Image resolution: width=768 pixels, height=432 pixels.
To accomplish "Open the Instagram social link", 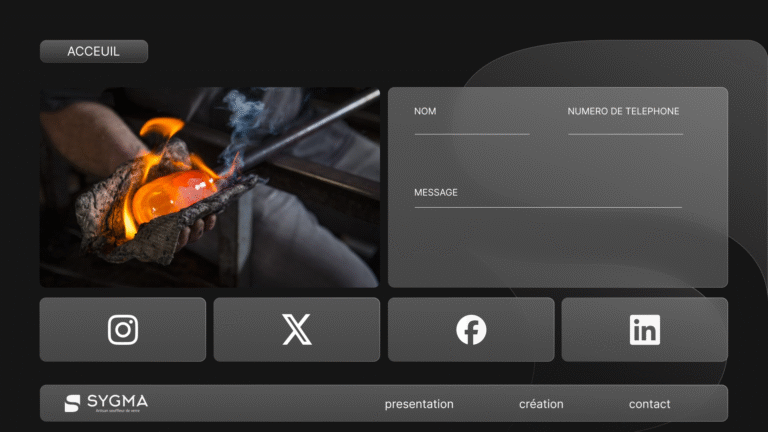I will 122,330.
